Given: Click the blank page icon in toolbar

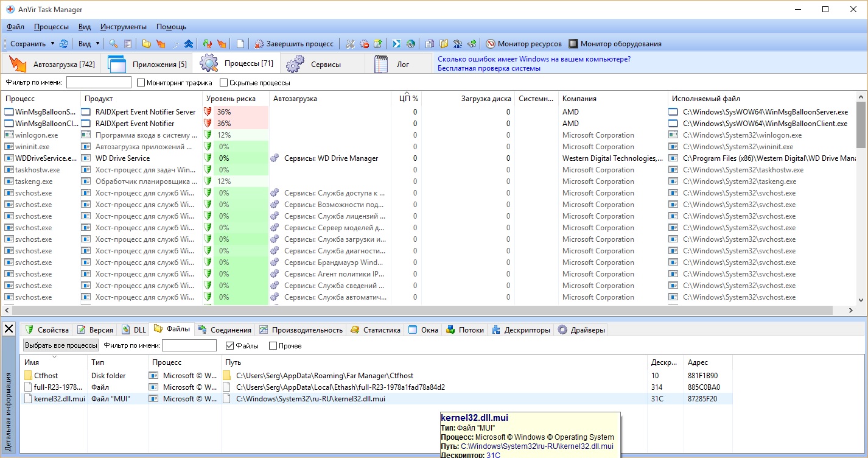Looking at the screenshot, I should click(240, 44).
